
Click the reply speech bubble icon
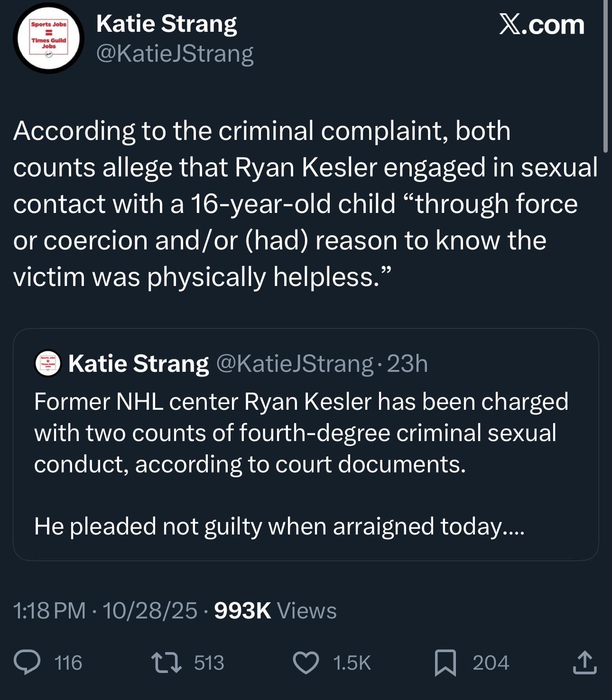pyautogui.click(x=27, y=663)
